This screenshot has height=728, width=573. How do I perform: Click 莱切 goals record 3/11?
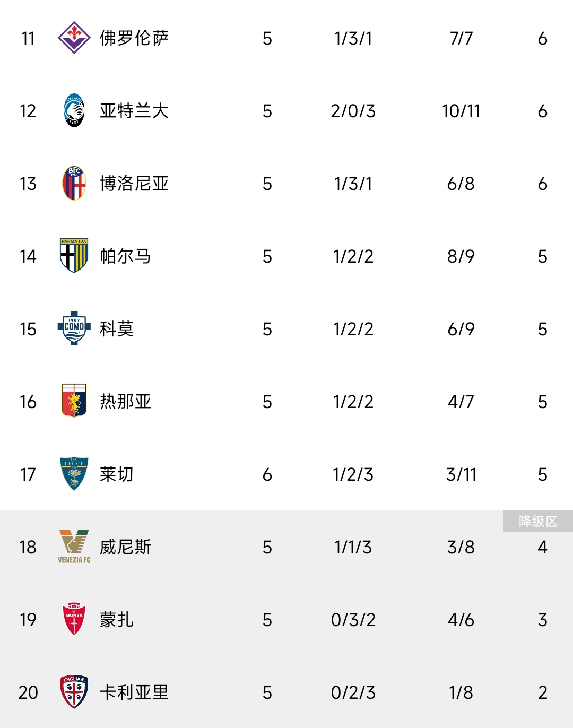[461, 474]
